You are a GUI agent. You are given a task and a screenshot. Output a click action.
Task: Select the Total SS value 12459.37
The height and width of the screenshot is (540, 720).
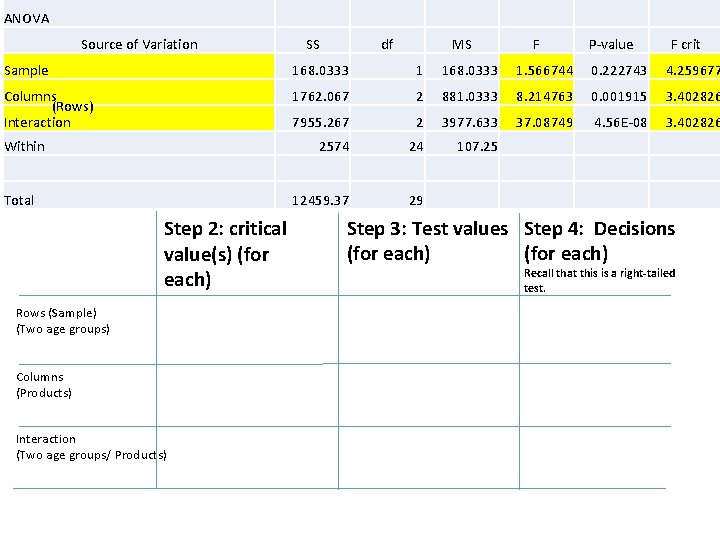click(321, 201)
